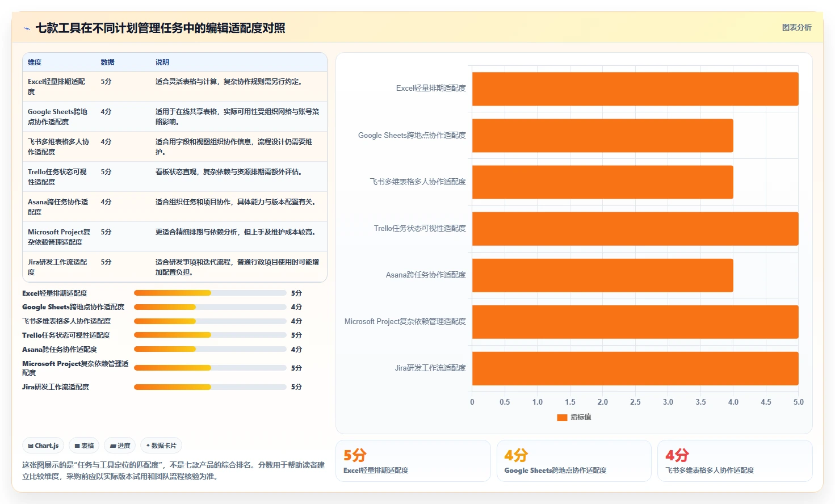Click the Trello bar in the chart
This screenshot has height=504, width=835.
[635, 229]
